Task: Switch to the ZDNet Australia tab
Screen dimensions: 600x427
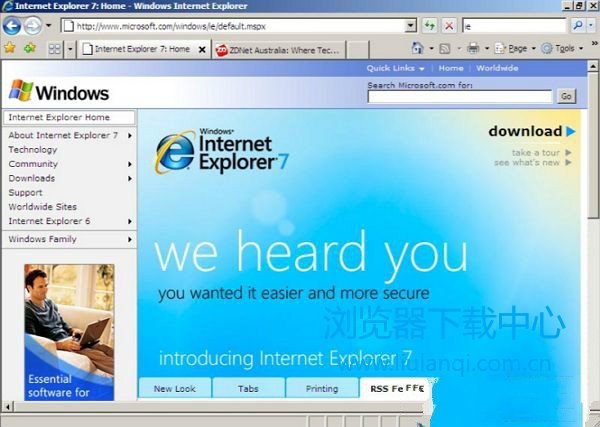Action: click(278, 50)
